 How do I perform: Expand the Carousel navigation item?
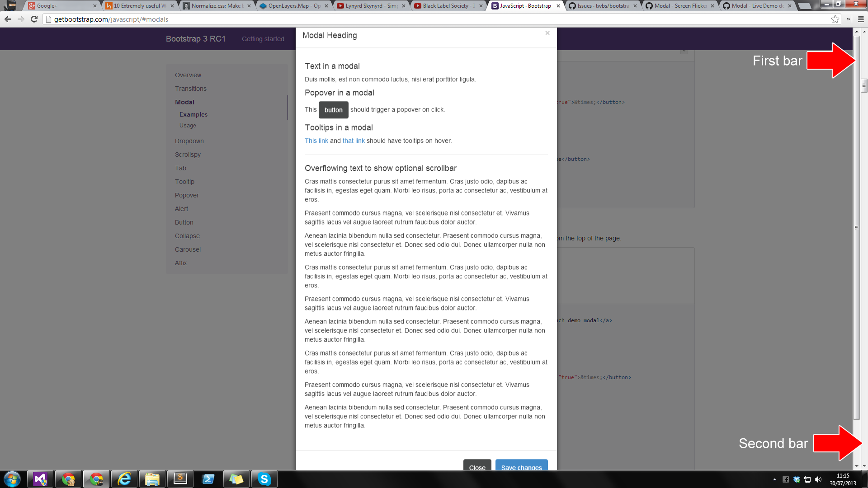(x=188, y=249)
